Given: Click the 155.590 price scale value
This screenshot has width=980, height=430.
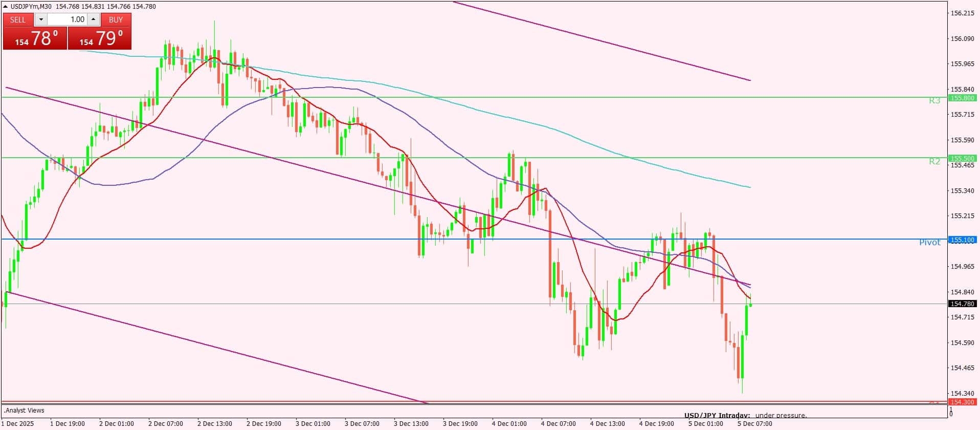Looking at the screenshot, I should click(x=962, y=140).
